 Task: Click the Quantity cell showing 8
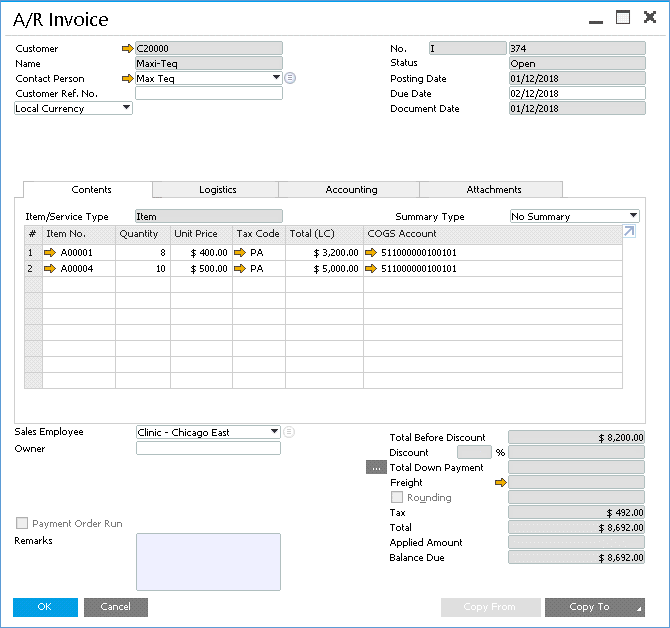coord(143,252)
